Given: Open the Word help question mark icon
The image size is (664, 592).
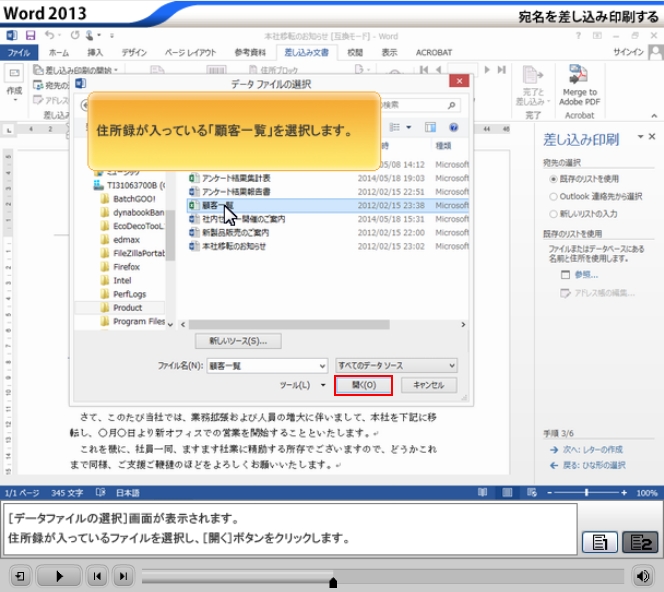Looking at the screenshot, I should 578,36.
